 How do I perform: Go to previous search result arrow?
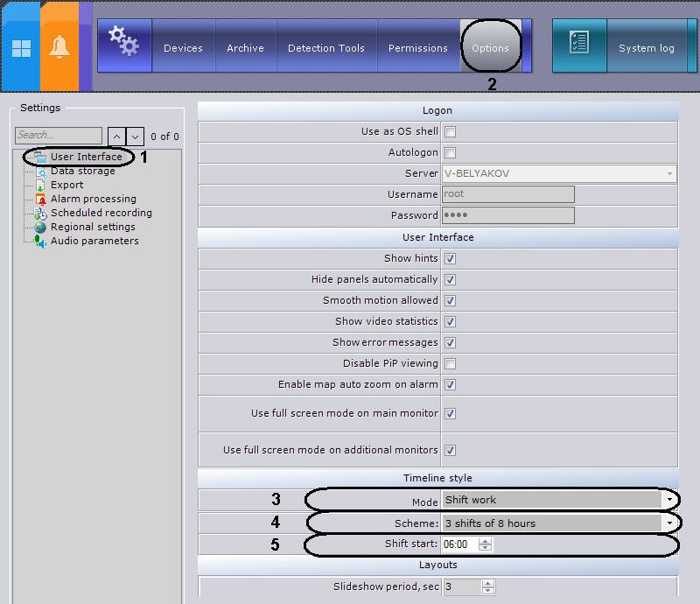point(116,137)
